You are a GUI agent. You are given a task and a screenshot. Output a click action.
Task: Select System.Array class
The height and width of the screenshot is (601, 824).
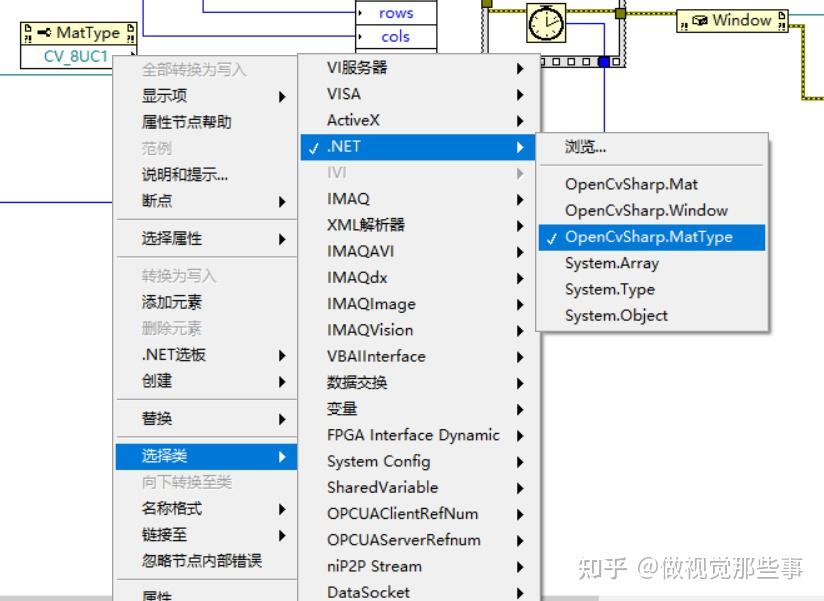pos(652,263)
